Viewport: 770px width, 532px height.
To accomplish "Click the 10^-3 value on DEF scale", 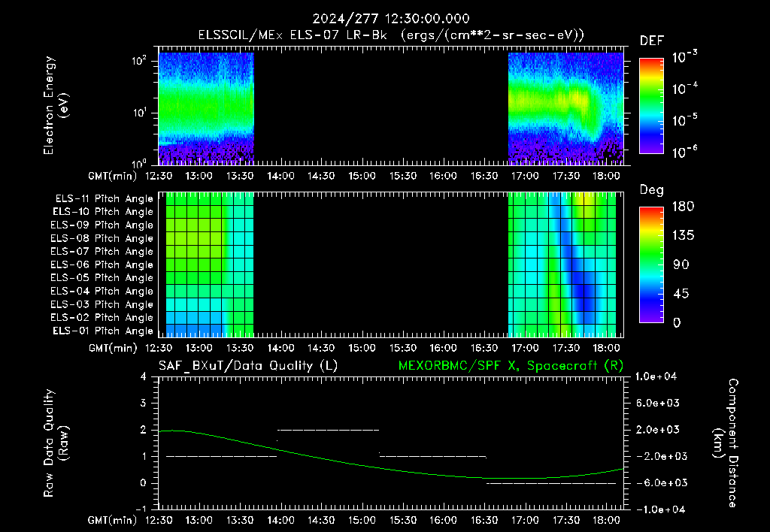I will (x=684, y=56).
